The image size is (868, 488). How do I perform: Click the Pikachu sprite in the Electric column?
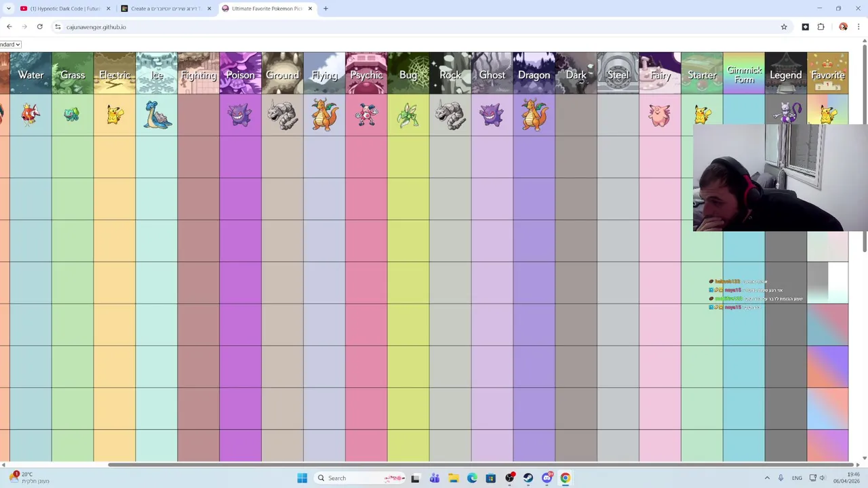[115, 115]
